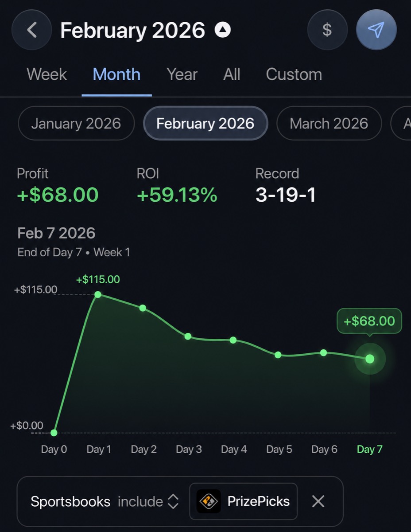411x532 pixels.
Task: Select the January 2026 pill
Action: click(76, 123)
